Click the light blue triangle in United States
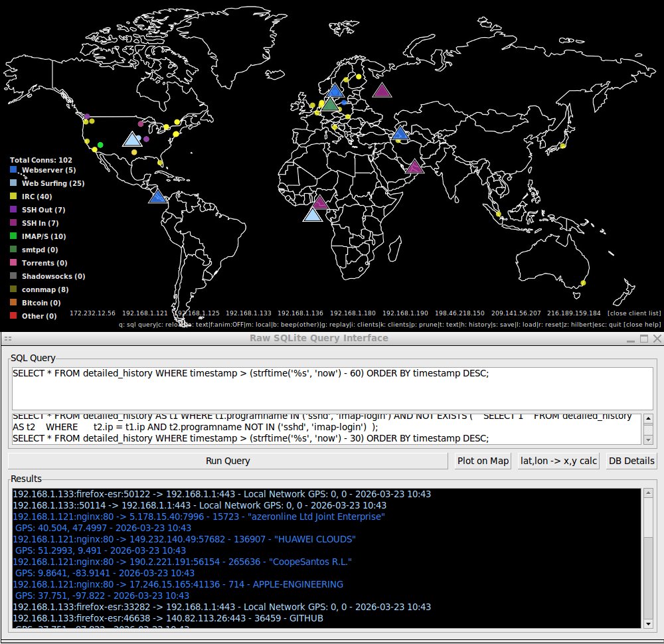 tap(132, 139)
